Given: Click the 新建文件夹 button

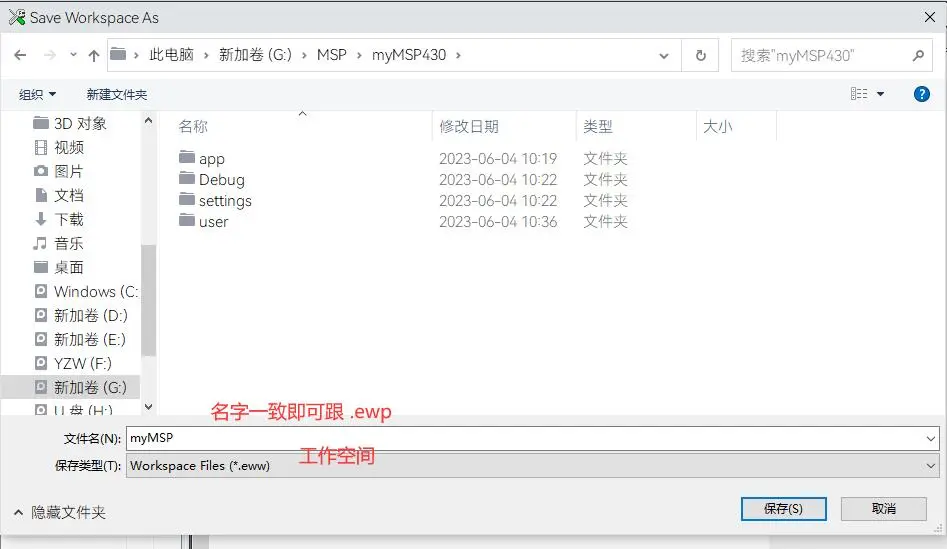Looking at the screenshot, I should click(x=116, y=94).
